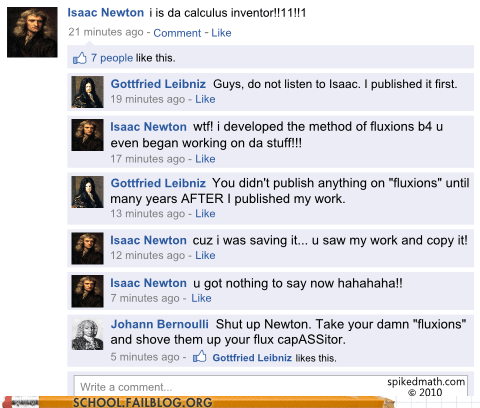480x408 pixels.
Task: Open the 7 people likes list
Action: [x=112, y=58]
